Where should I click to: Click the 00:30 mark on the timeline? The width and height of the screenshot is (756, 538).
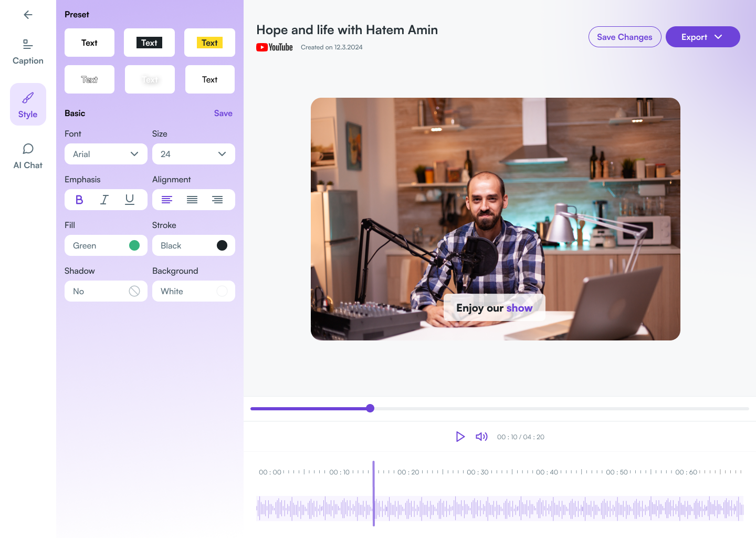[x=478, y=472]
